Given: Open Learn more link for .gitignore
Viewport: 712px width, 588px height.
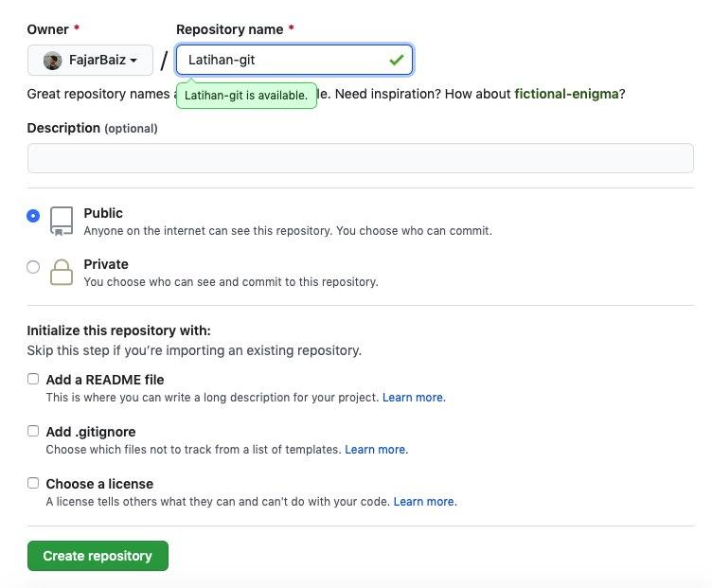Looking at the screenshot, I should 375,450.
